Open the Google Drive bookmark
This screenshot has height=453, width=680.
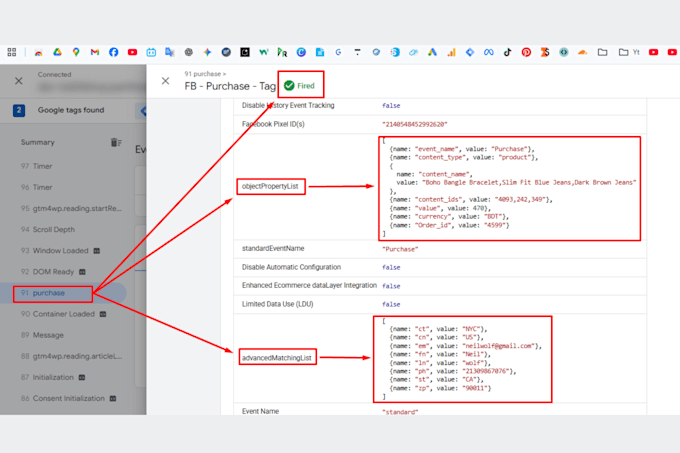click(57, 52)
